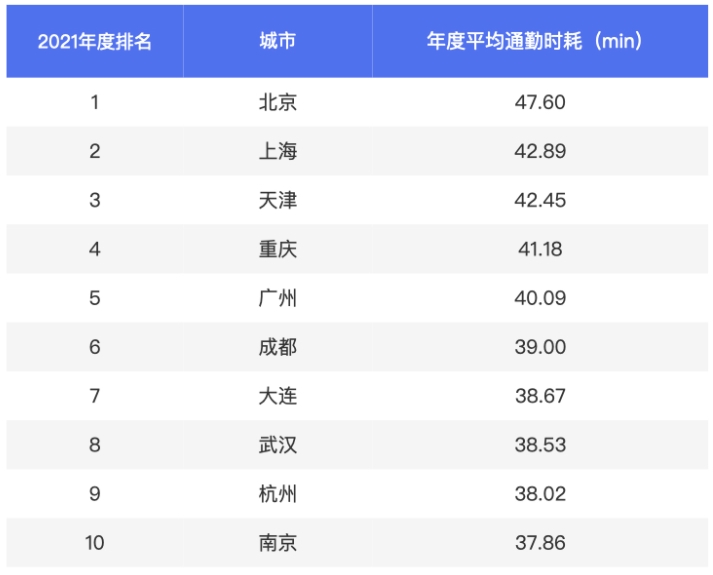Screen dimensions: 713x575
Task: Select the 39.00 commute time value
Action: [540, 347]
